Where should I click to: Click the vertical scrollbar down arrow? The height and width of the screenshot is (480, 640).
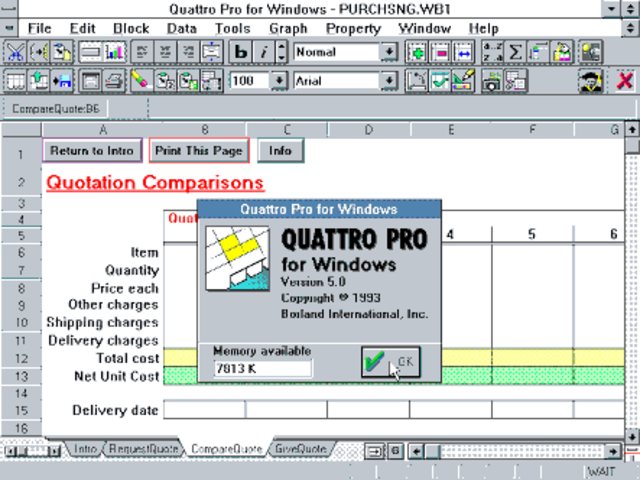632,435
